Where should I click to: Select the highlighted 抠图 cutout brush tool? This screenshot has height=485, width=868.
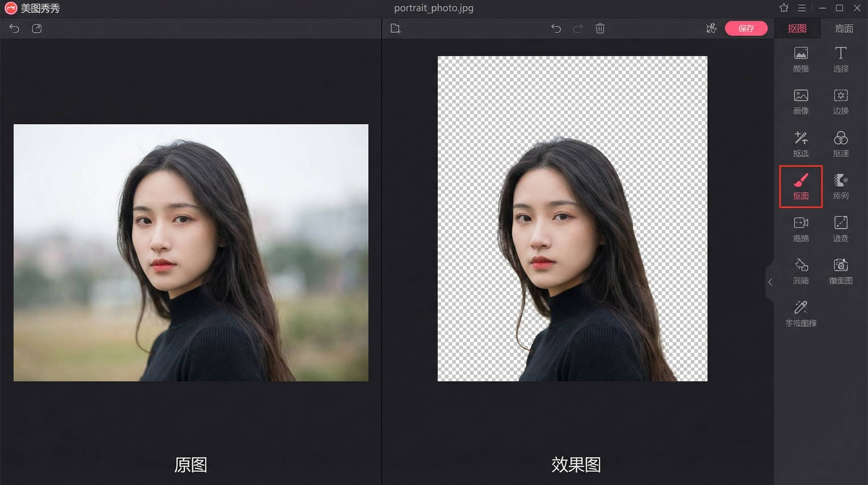click(x=801, y=187)
